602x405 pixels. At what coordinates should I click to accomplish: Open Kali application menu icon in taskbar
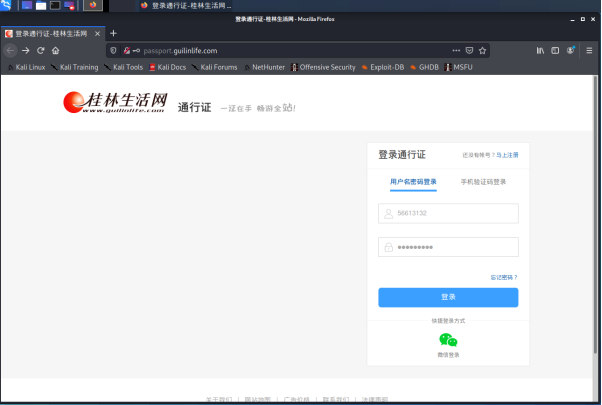tap(6, 5)
